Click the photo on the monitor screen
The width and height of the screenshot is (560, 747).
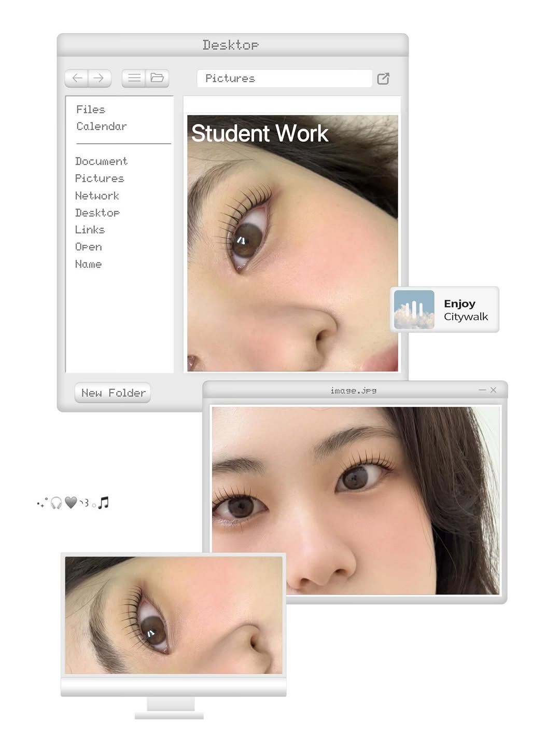[x=174, y=615]
